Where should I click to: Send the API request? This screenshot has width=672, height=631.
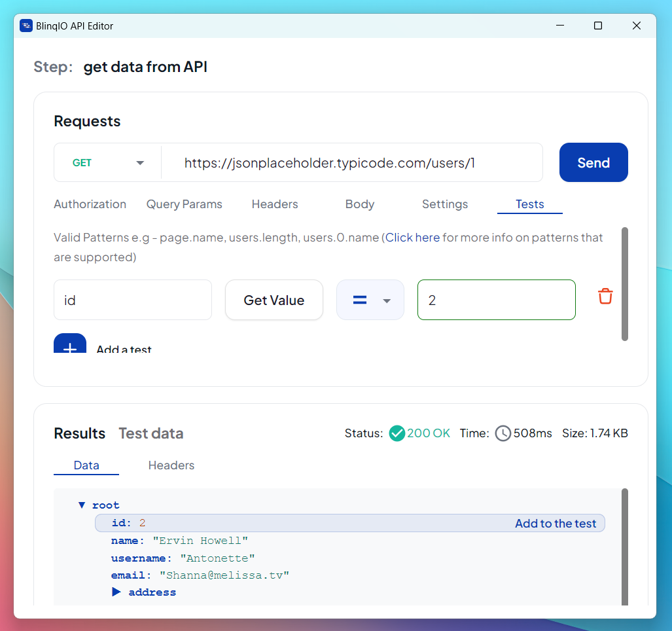point(593,162)
